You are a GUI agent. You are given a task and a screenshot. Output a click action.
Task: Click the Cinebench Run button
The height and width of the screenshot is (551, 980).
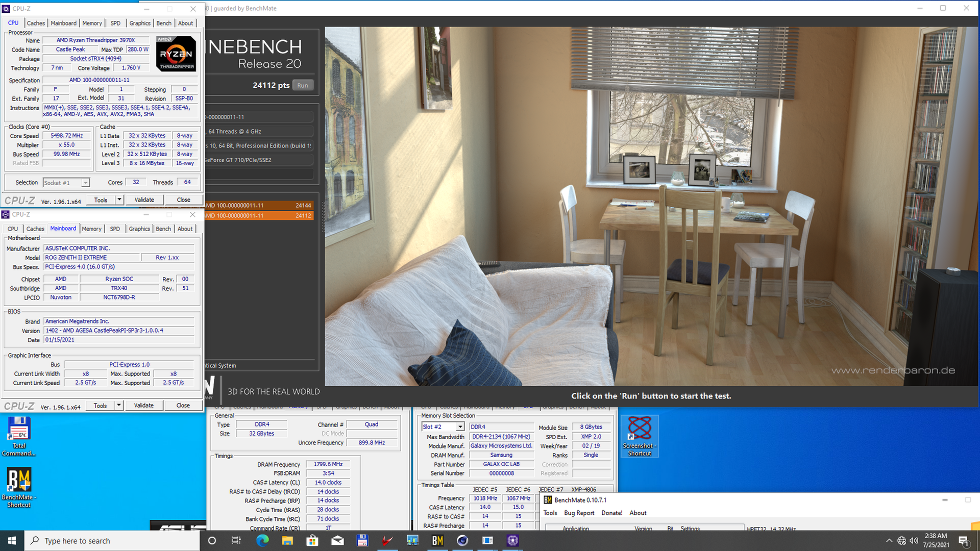303,86
